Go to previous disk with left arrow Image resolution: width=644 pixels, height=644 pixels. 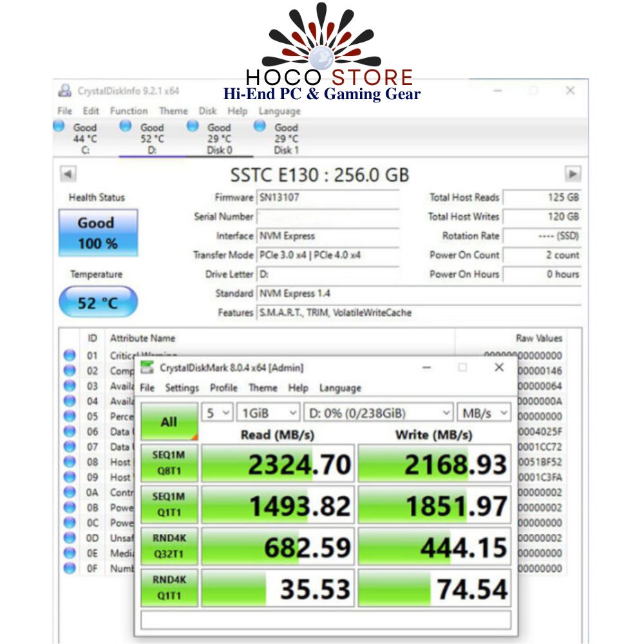click(x=68, y=174)
